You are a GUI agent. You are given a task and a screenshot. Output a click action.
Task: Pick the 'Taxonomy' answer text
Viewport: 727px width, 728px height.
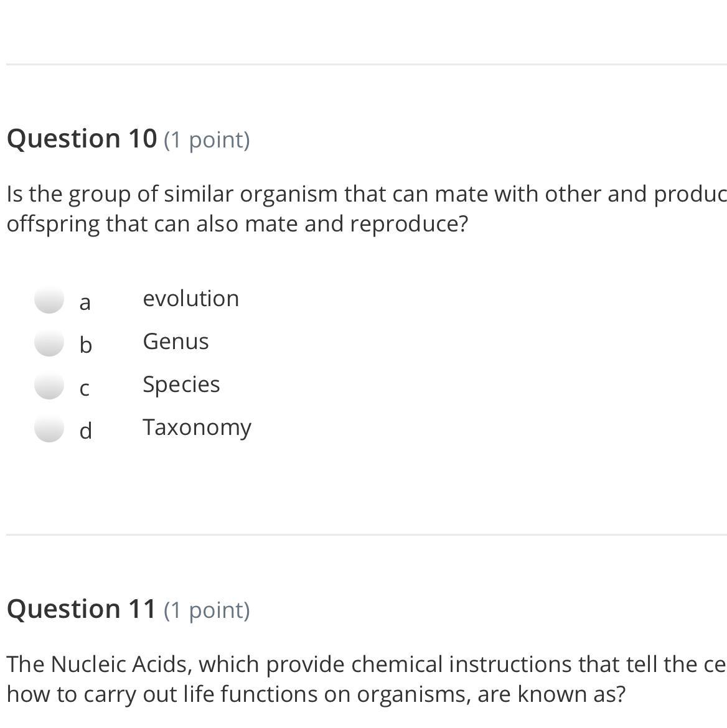click(x=197, y=427)
